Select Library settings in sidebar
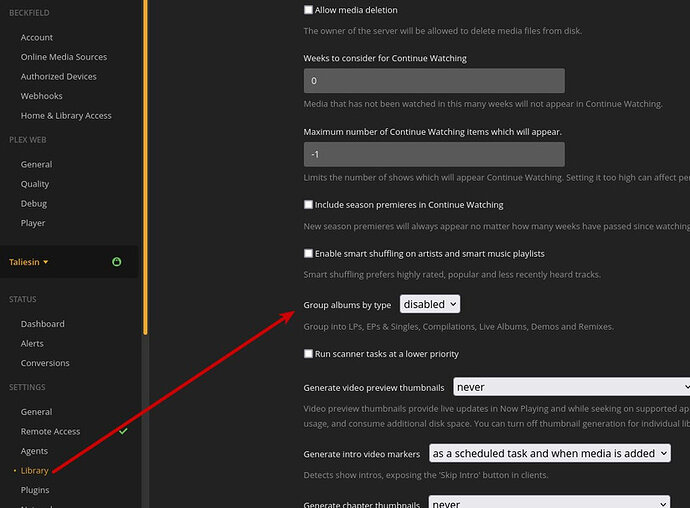This screenshot has height=508, width=690. pos(34,471)
